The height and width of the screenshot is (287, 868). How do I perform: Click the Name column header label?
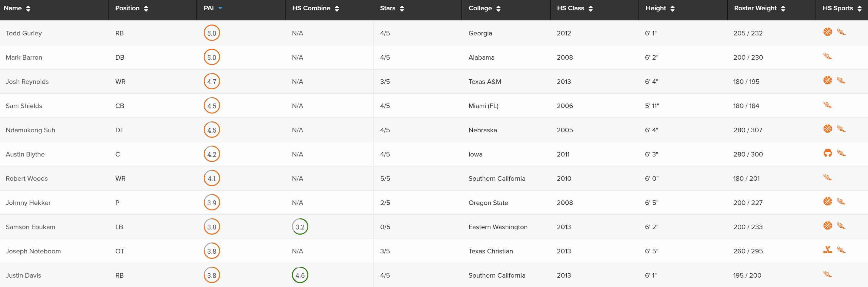click(12, 8)
